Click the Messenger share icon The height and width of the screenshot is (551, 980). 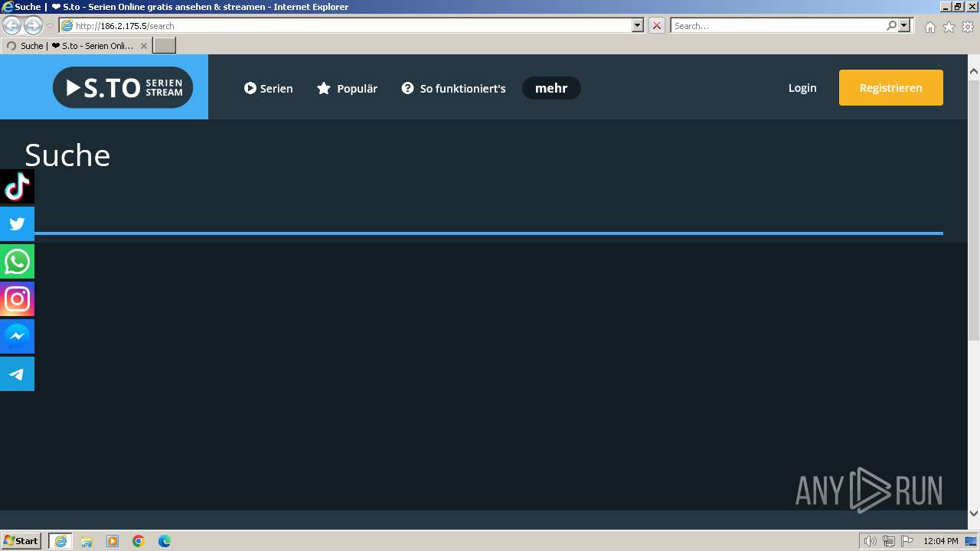(x=17, y=337)
